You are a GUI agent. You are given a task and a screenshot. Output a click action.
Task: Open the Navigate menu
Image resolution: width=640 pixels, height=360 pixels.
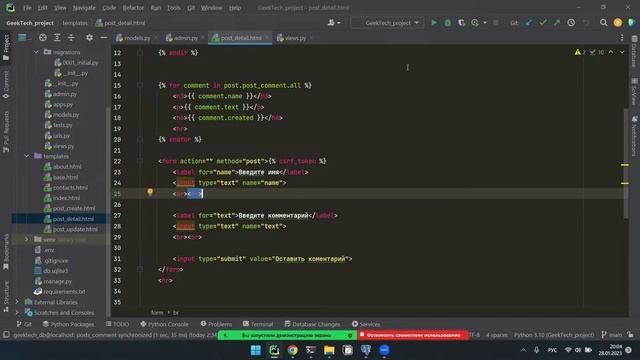click(x=84, y=8)
